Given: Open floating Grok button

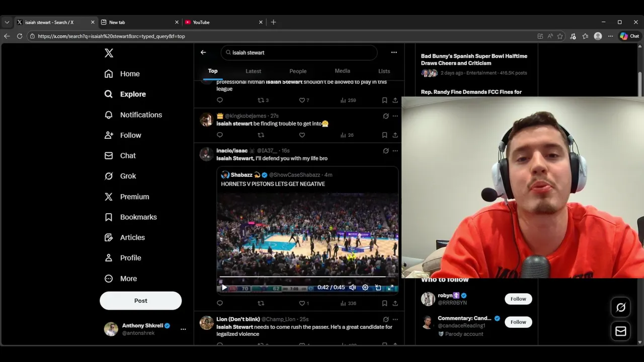Looking at the screenshot, I should tap(621, 307).
